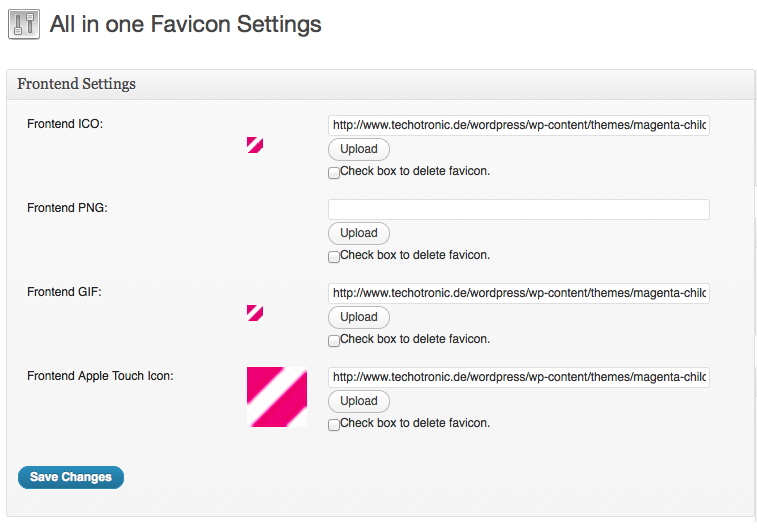Focus the Apple Touch Icon URL field

click(519, 377)
